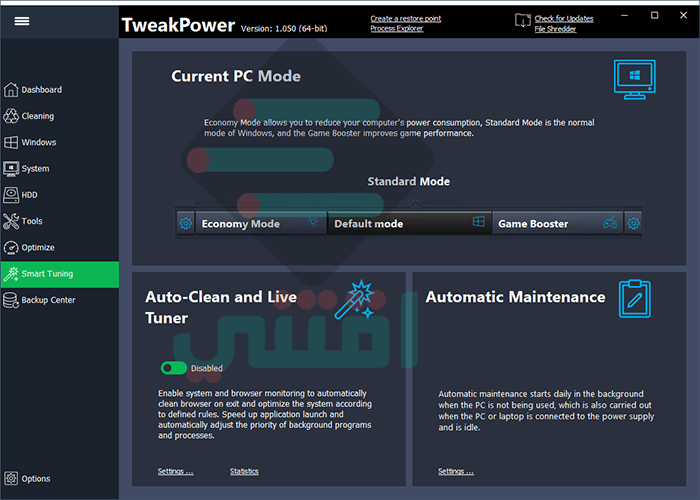This screenshot has width=700, height=500.
Task: Click the System monitor icon
Action: pos(11,169)
